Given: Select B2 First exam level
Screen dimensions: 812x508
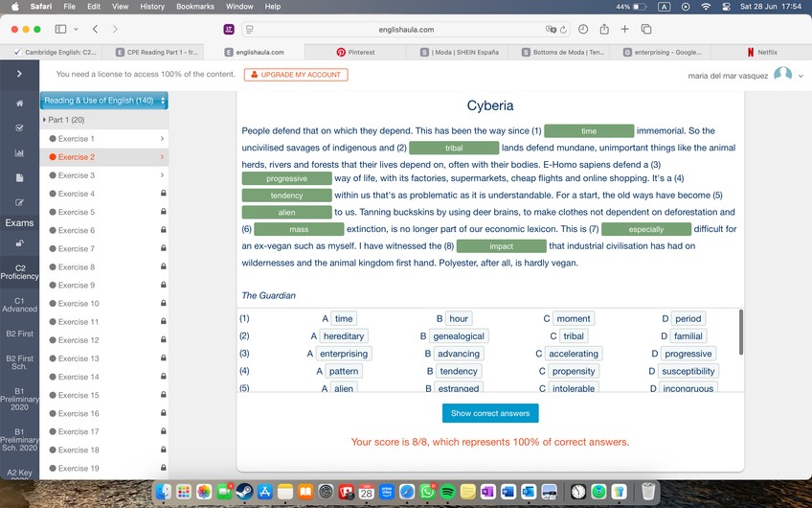Looking at the screenshot, I should (x=19, y=334).
